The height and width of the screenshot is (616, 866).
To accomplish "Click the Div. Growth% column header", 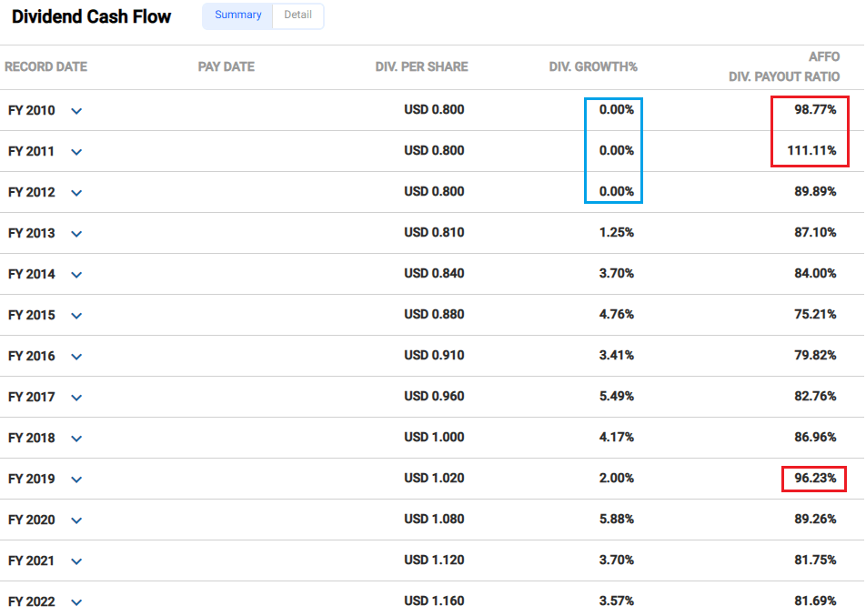I will (x=593, y=66).
